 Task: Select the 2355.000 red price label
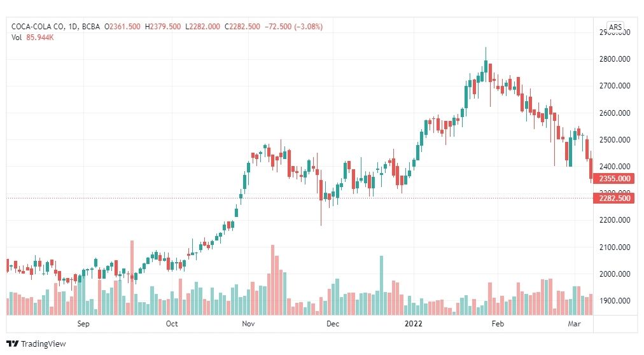[x=613, y=179]
